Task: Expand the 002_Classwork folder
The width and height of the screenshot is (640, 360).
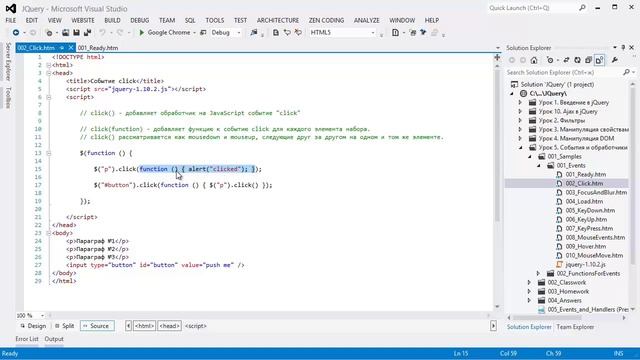Action: (x=529, y=282)
